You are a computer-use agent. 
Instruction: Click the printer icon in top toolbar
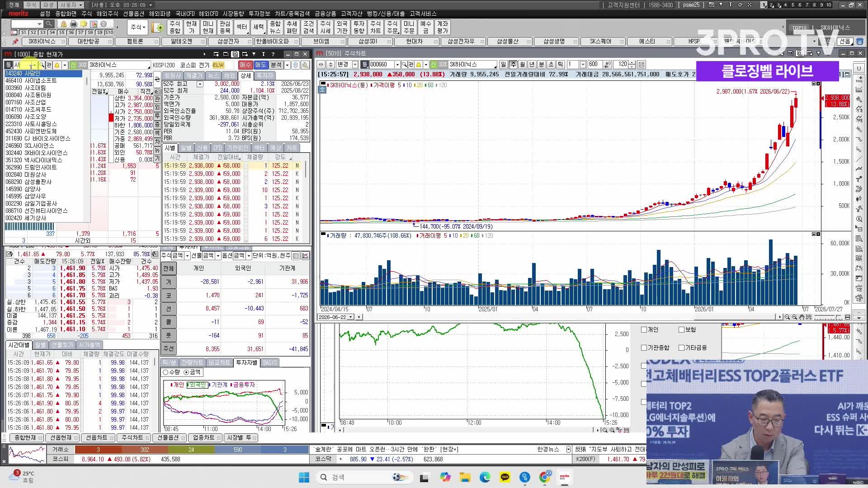[x=74, y=23]
